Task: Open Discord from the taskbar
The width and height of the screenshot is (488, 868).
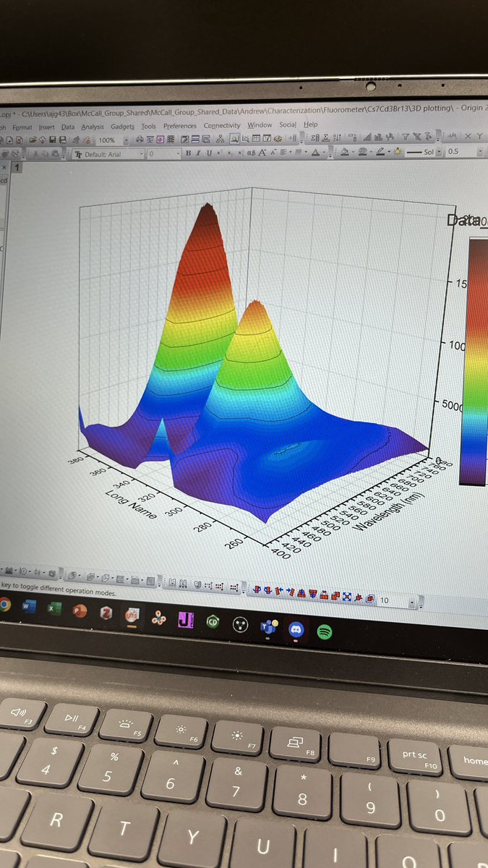Action: pyautogui.click(x=296, y=631)
